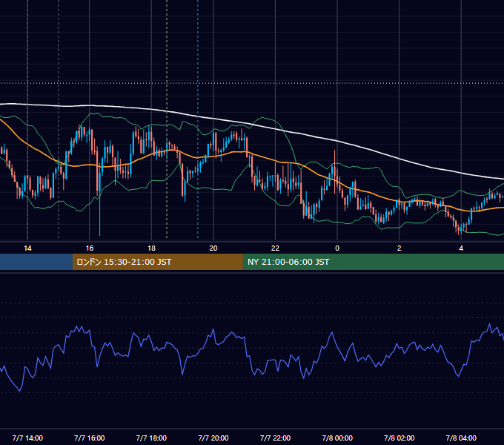Click the '14' hour label on price chart axis
The image size is (504, 445).
(x=27, y=248)
